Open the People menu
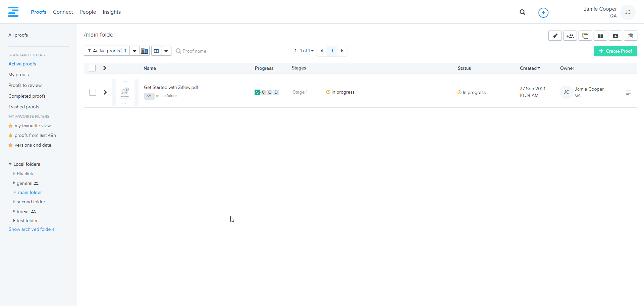 88,12
